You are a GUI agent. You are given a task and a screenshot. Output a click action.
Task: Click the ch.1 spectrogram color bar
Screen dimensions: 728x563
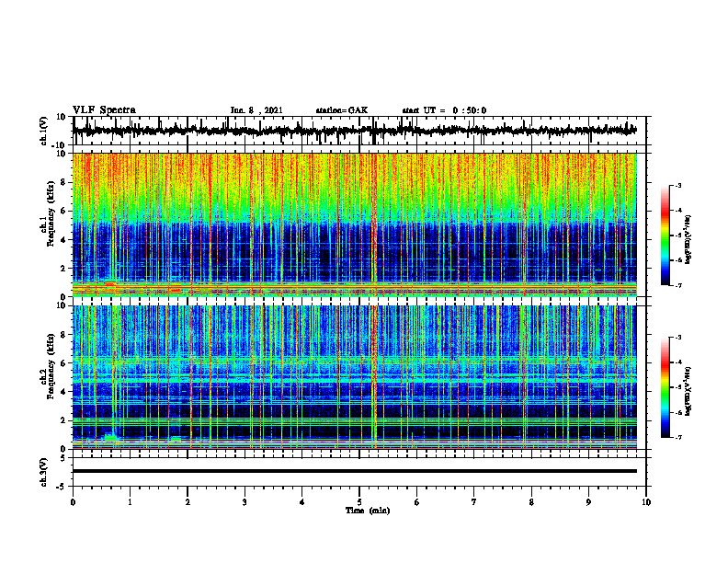pyautogui.click(x=665, y=236)
